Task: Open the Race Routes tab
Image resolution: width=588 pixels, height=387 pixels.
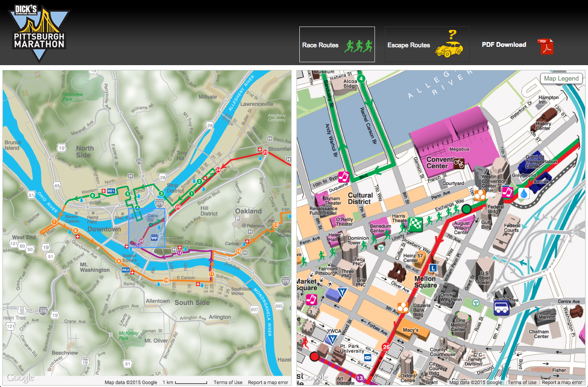Action: [x=337, y=44]
